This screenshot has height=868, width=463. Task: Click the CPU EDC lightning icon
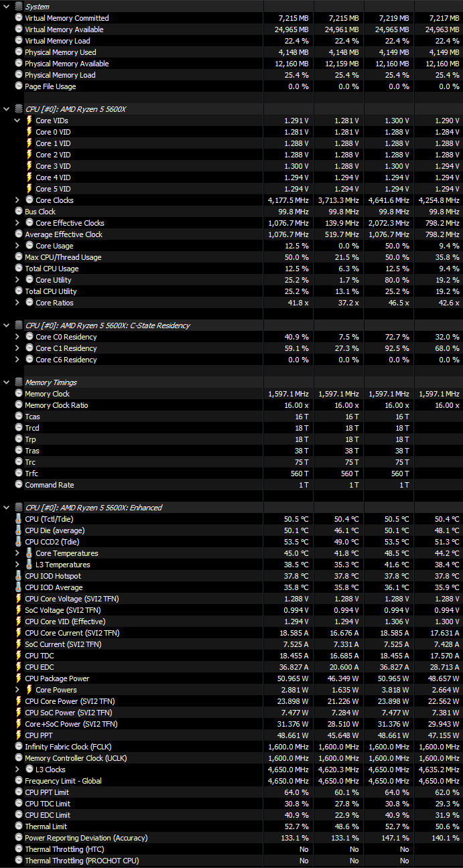19,667
